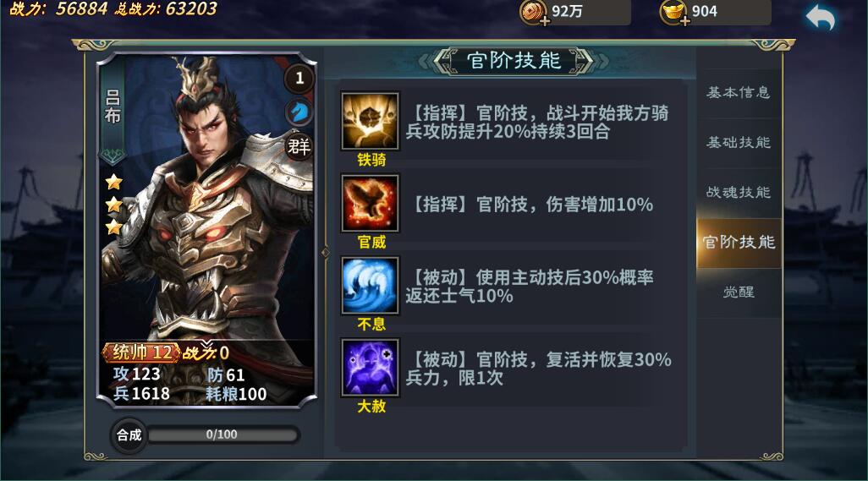
Task: Select the 战魂技能 tab
Action: click(x=739, y=193)
